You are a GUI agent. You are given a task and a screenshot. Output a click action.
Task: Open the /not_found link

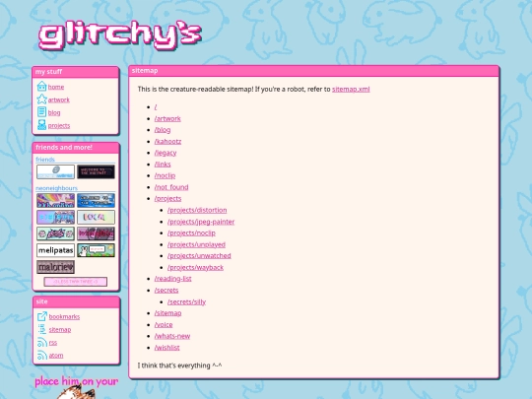coord(171,187)
